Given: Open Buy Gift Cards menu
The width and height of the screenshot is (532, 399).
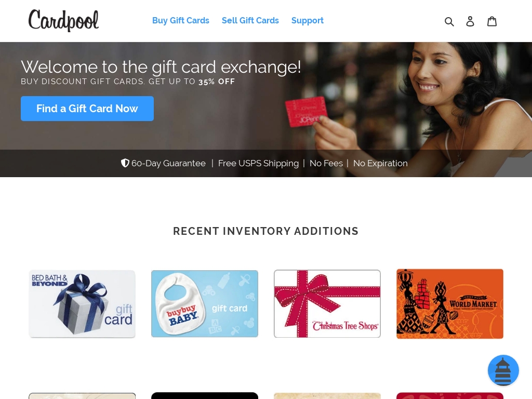Looking at the screenshot, I should tap(180, 20).
